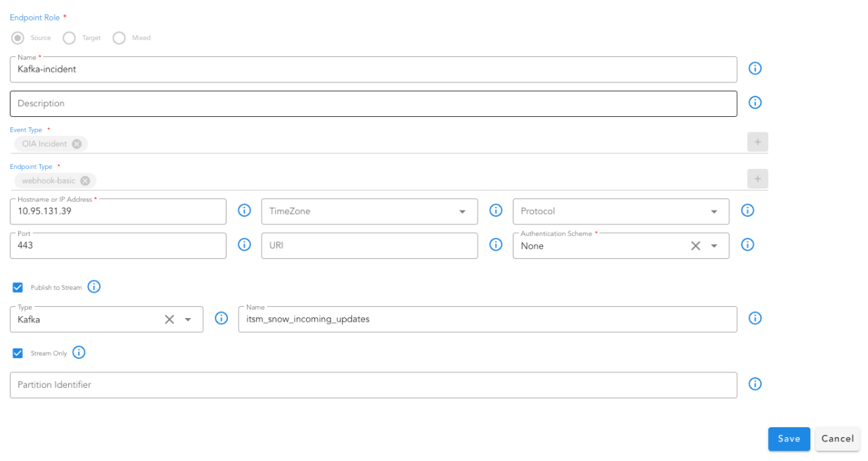Open the Authentication Scheme dropdown arrow
This screenshot has height=461, width=868.
[x=714, y=246]
